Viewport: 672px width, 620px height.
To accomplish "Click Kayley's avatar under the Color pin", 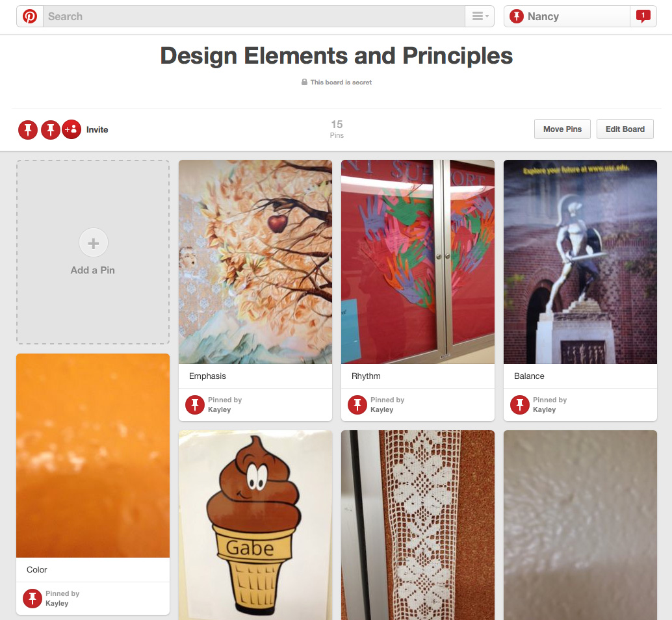I will [32, 598].
